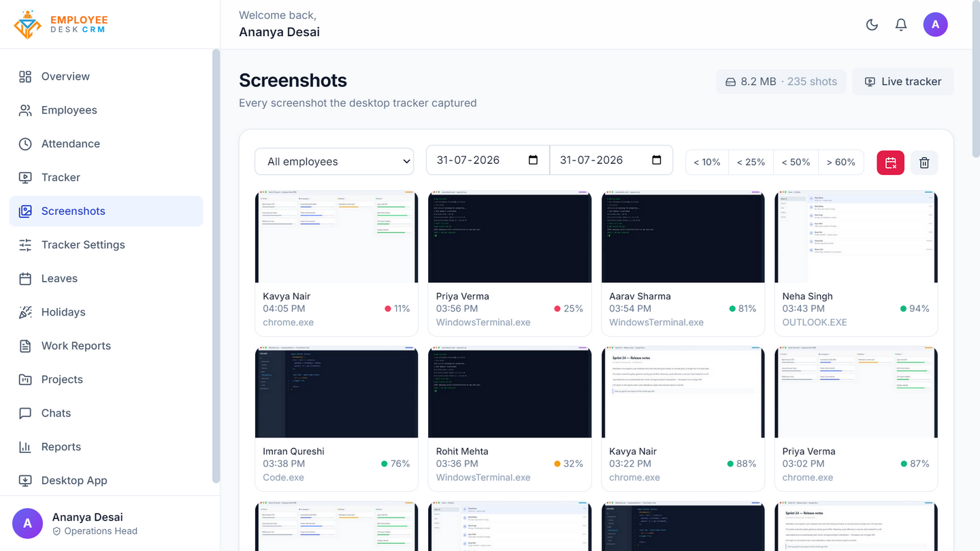Open Priya Verma's 03:02 PM screenshot thumbnail
Image resolution: width=980 pixels, height=551 pixels.
pos(856,392)
